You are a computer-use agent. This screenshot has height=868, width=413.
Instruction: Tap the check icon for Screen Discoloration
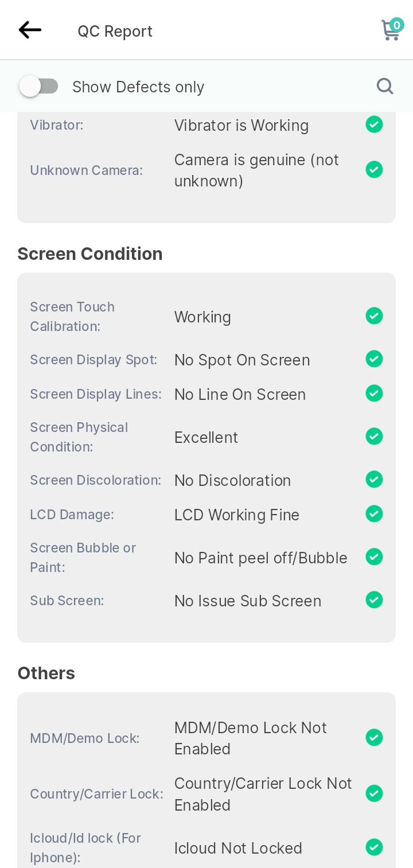point(374,479)
